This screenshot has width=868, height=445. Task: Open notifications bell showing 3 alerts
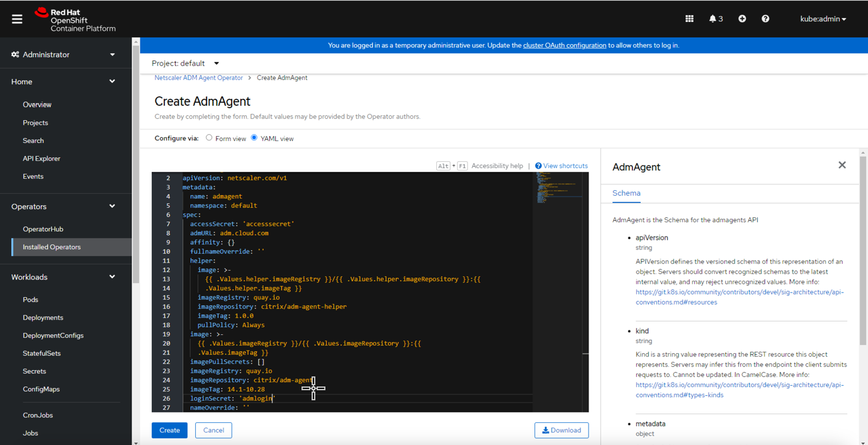click(716, 19)
